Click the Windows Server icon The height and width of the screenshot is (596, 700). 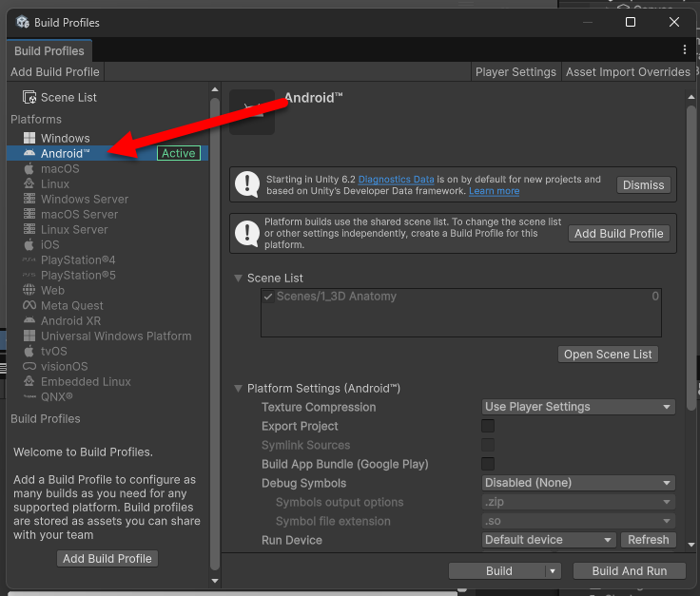pyautogui.click(x=29, y=199)
